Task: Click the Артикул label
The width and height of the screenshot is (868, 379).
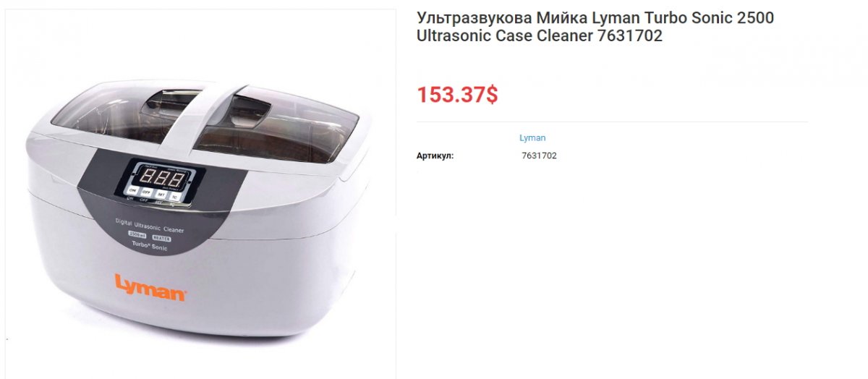Action: (435, 156)
